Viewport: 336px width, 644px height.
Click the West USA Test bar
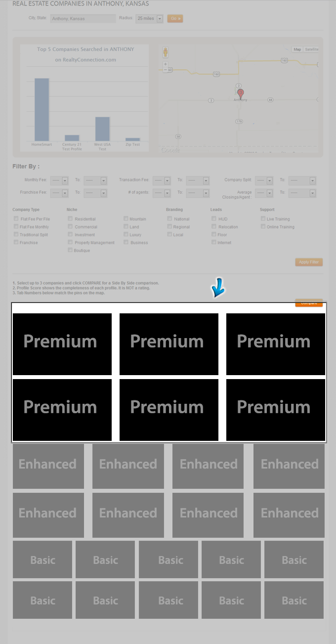[x=102, y=129]
